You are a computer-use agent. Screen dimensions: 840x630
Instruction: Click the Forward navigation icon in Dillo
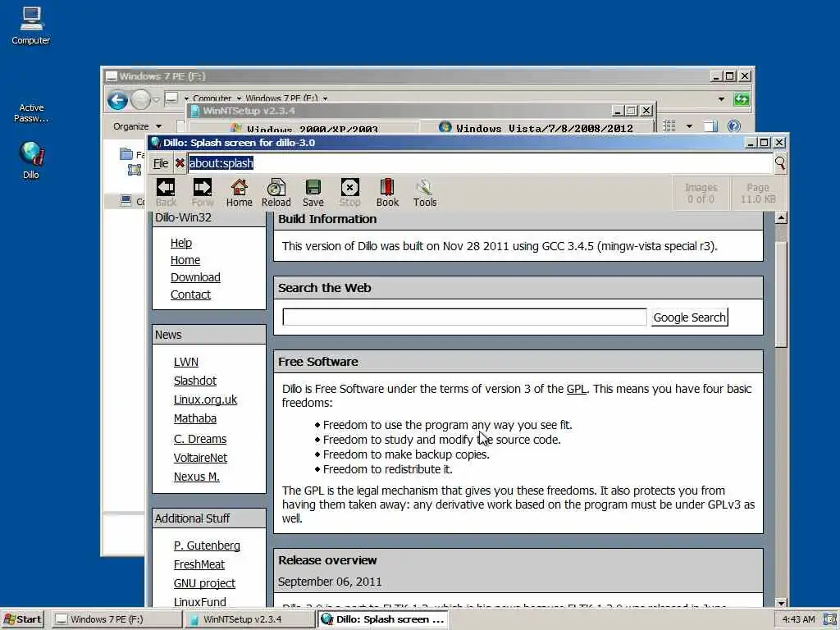click(x=202, y=192)
